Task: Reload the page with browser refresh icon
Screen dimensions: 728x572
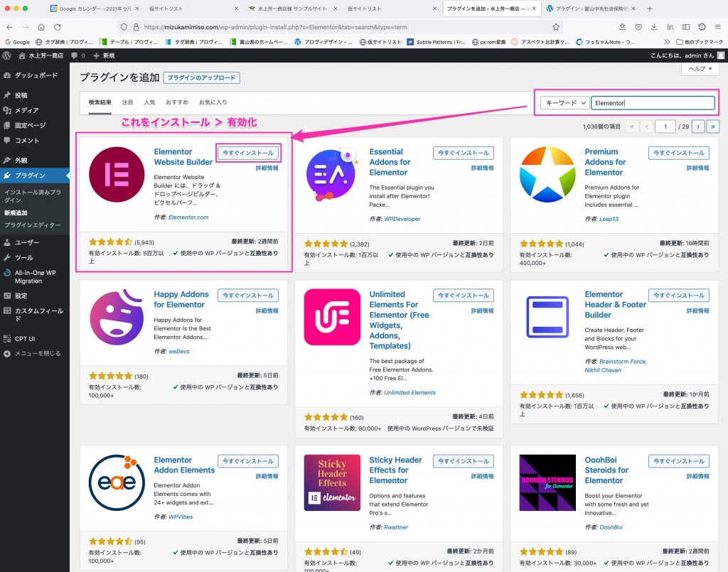Action: [x=58, y=27]
